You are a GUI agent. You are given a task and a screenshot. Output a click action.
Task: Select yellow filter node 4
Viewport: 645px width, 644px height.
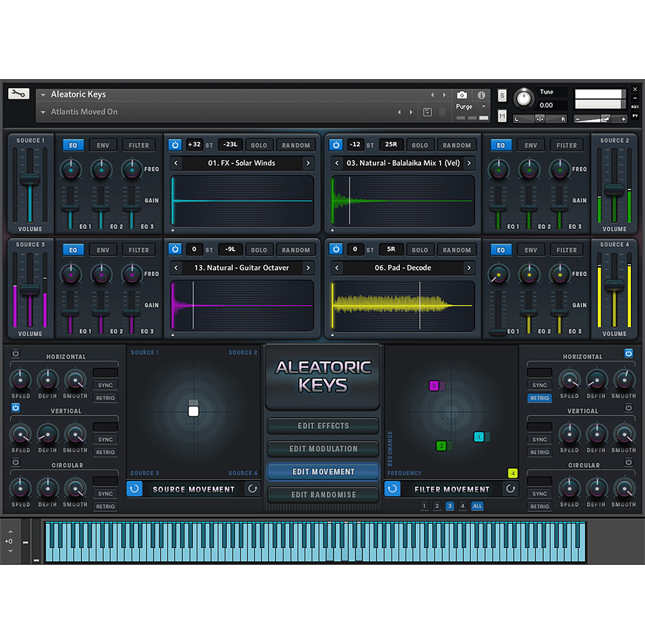pos(513,473)
